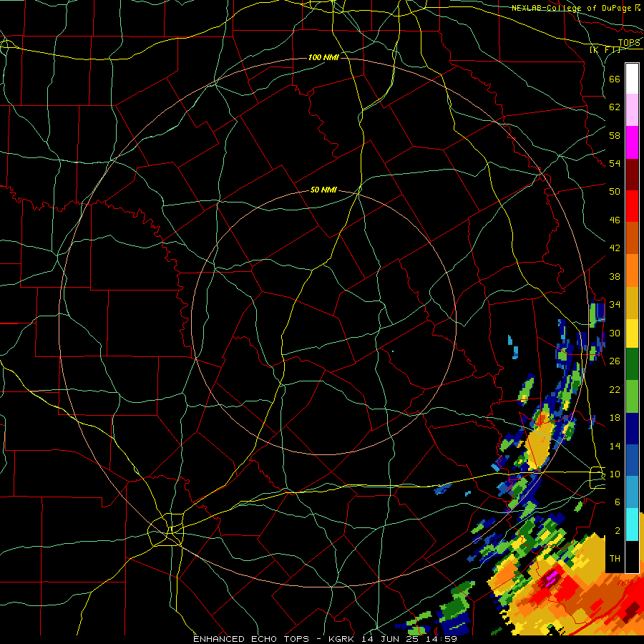Click the dark green legend swatch
The width and height of the screenshot is (644, 644).
pos(632,364)
